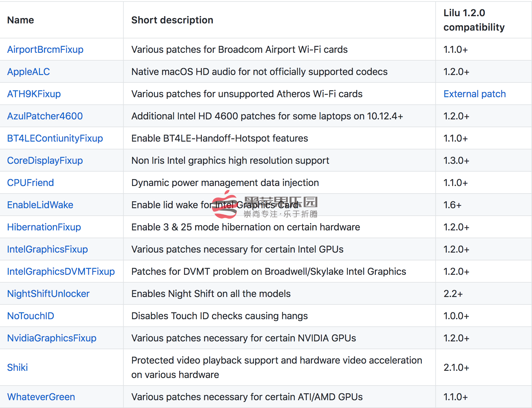Select the 1.3.0+ value in CoreDisplayFixup row
Image resolution: width=532 pixels, height=408 pixels.
pos(456,160)
